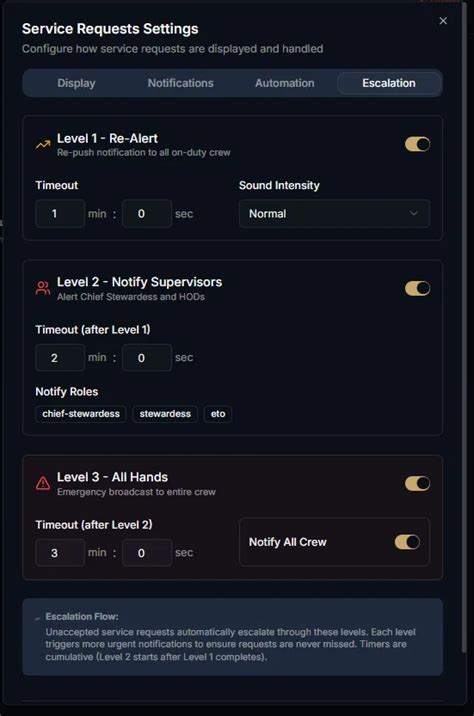This screenshot has height=716, width=474.
Task: Switch off Notify All Crew toggle
Action: click(x=407, y=542)
